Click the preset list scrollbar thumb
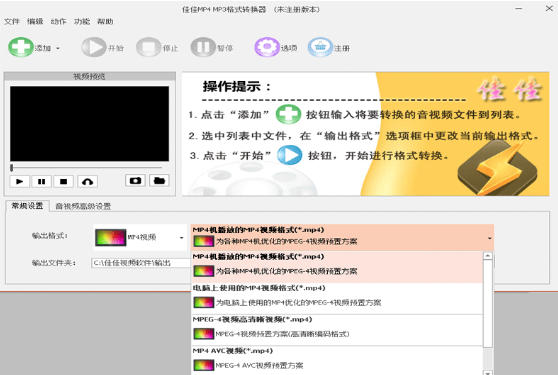Viewport: 558px width, 375px height. (488, 303)
